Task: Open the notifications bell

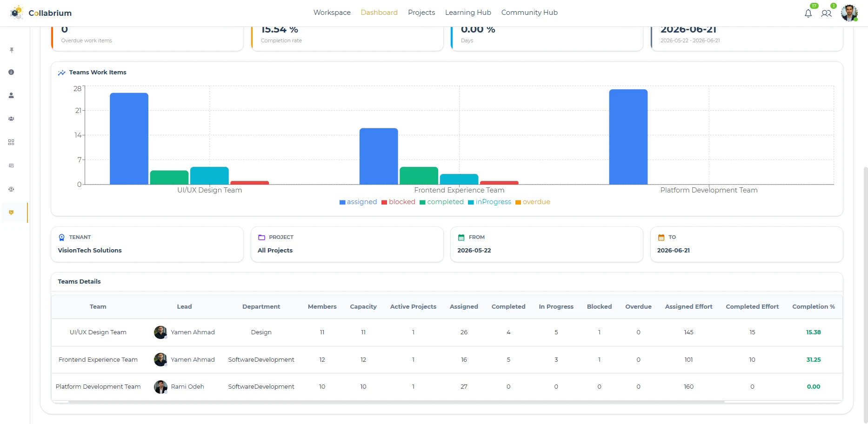Action: point(808,13)
